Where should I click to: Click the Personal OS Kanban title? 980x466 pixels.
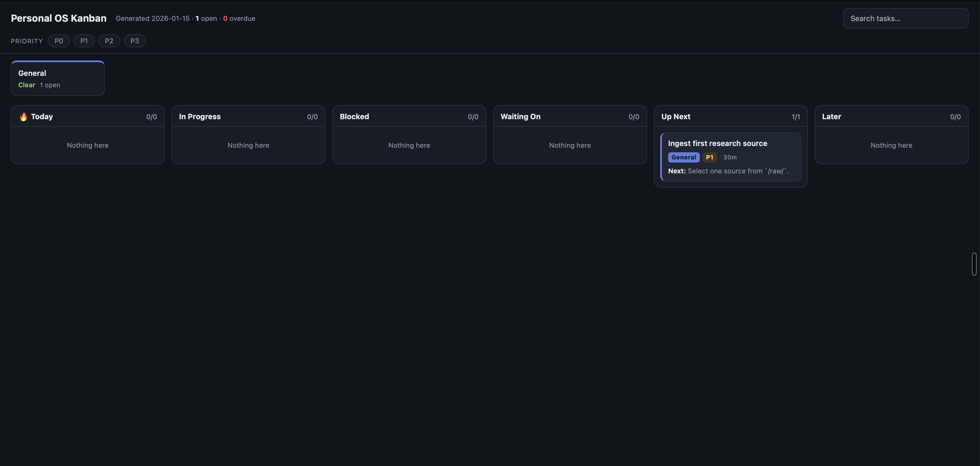tap(59, 18)
